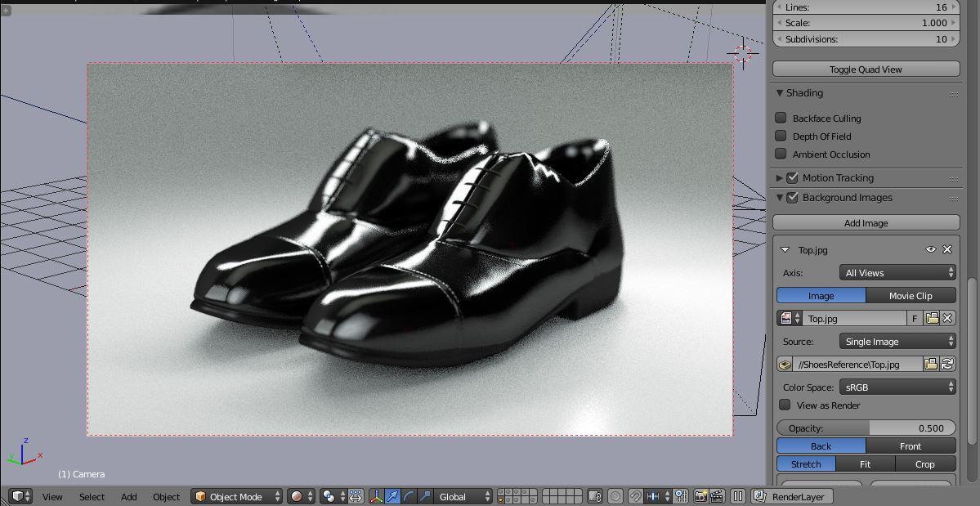Hide the Top.jpg background image with the eye icon
Viewport: 980px width, 506px height.
click(x=930, y=250)
